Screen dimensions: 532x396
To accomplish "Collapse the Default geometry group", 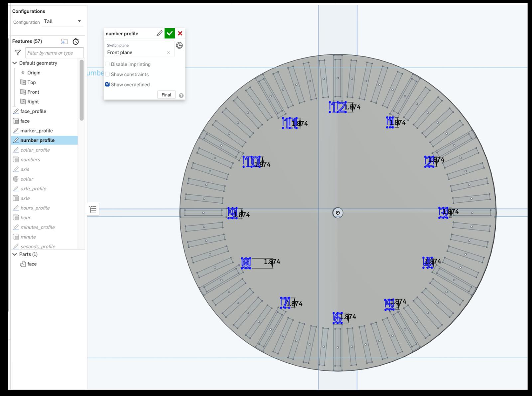I will tap(15, 63).
